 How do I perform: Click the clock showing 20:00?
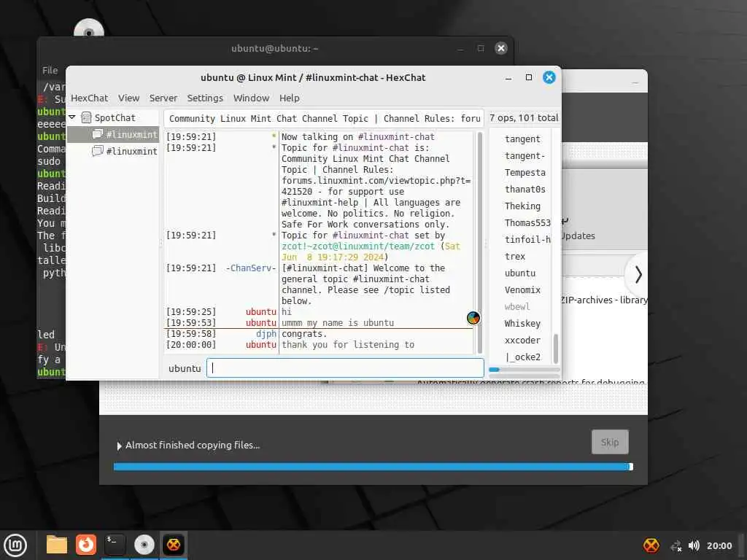pos(719,545)
